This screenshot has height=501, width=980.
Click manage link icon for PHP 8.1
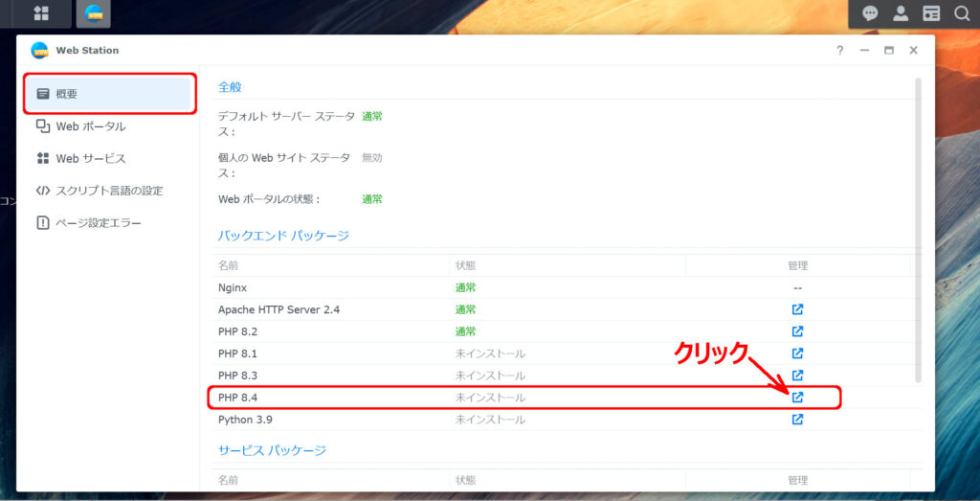tap(797, 353)
